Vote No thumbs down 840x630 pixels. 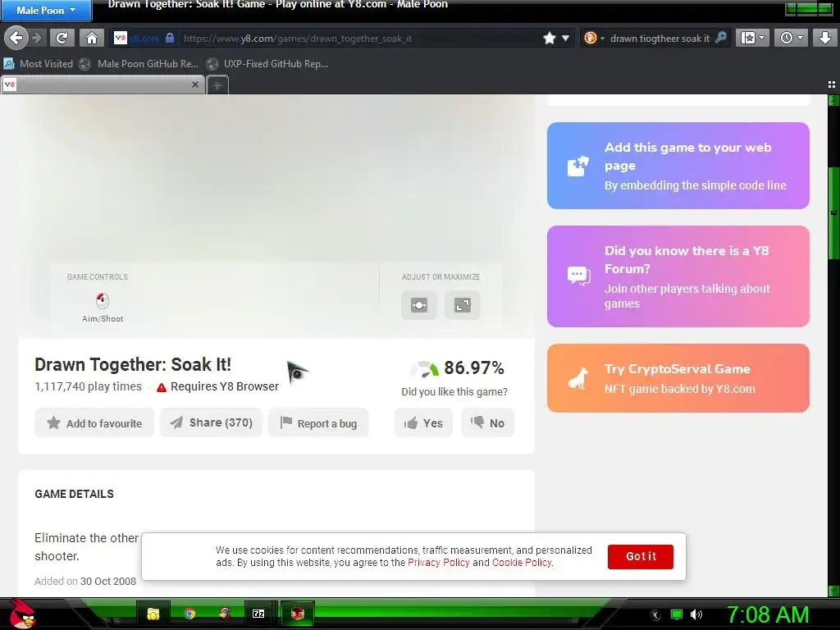[x=487, y=423]
